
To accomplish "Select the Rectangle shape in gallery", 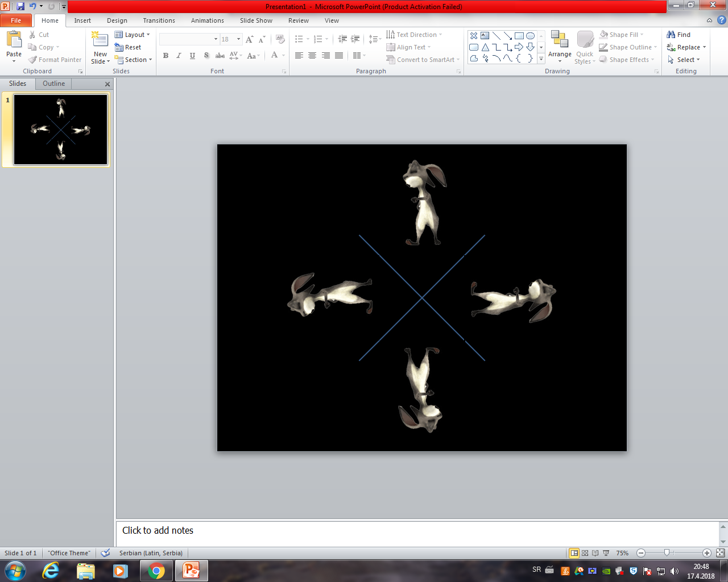I will point(519,36).
